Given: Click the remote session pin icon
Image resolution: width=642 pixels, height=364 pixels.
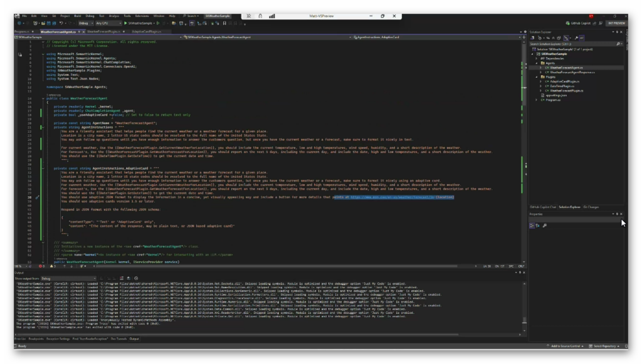Looking at the screenshot, I should pos(248,16).
